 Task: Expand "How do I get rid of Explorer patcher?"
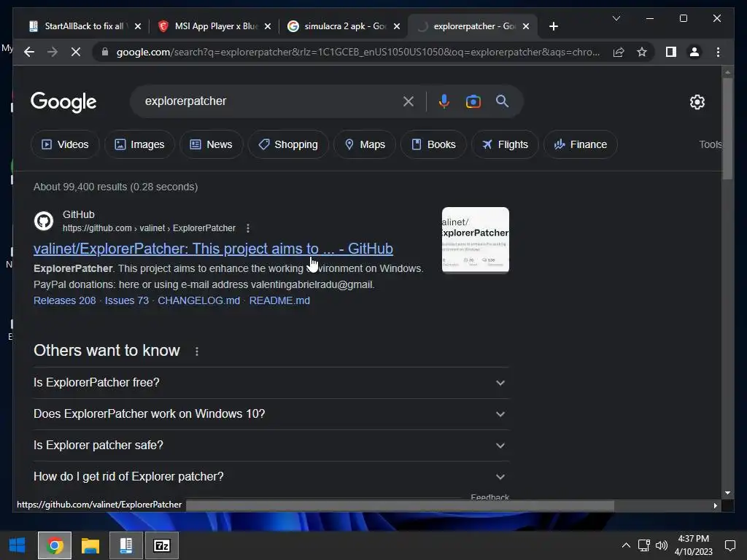pyautogui.click(x=271, y=477)
